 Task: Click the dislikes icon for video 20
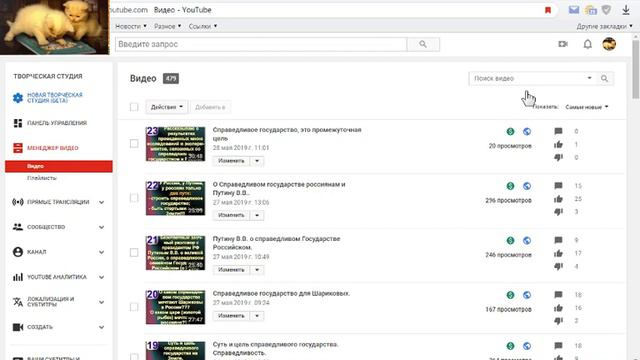(558, 321)
